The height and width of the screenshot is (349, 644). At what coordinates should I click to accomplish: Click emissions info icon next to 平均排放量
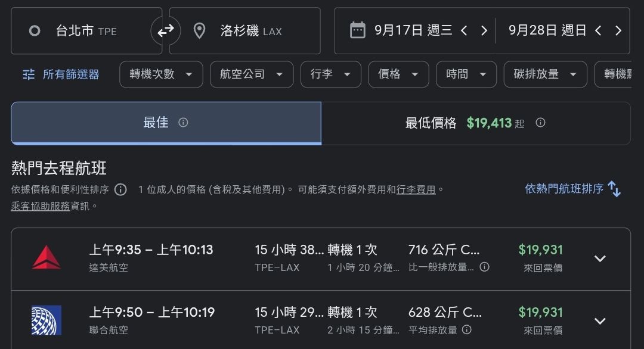click(467, 329)
